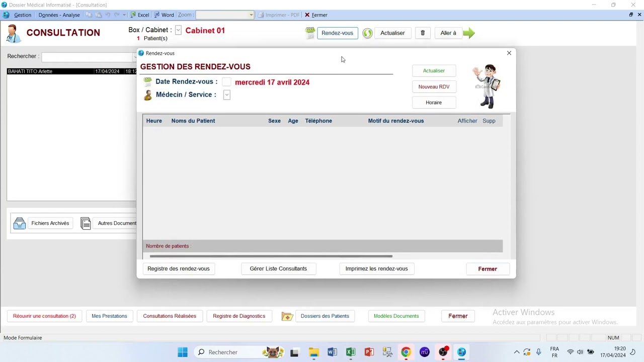Click the redo arrow in the toolbar
The height and width of the screenshot is (362, 644).
tap(117, 15)
